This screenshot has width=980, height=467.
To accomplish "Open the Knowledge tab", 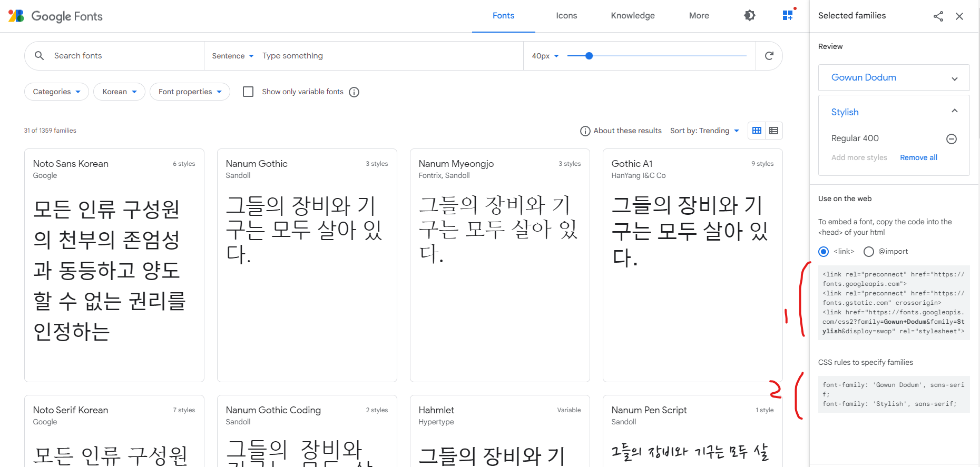I will click(633, 16).
